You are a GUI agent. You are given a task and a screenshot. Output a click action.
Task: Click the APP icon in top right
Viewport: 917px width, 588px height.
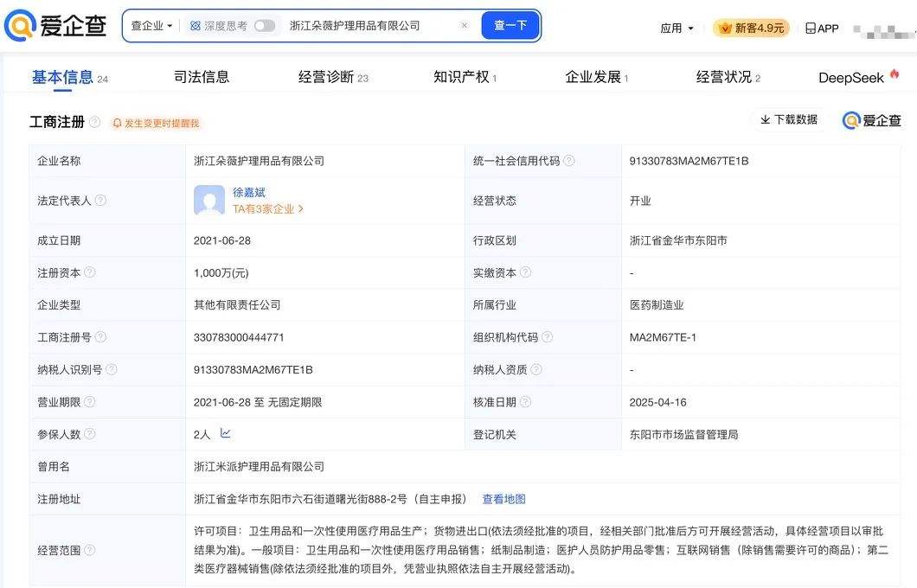click(x=809, y=28)
